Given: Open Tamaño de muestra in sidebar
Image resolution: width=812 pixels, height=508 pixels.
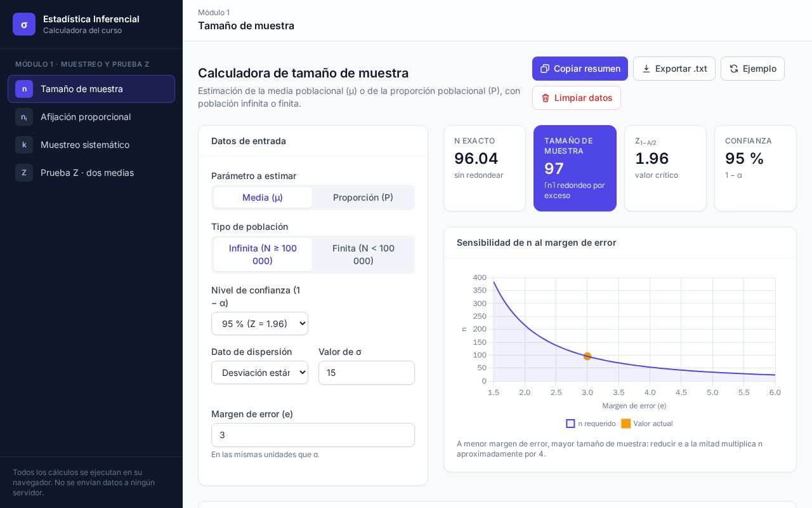Looking at the screenshot, I should coord(91,89).
